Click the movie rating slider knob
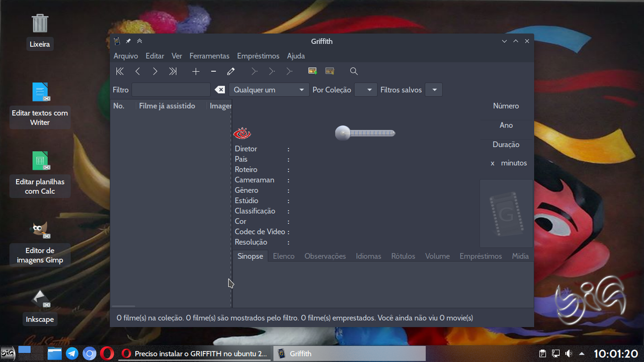 [x=343, y=133]
